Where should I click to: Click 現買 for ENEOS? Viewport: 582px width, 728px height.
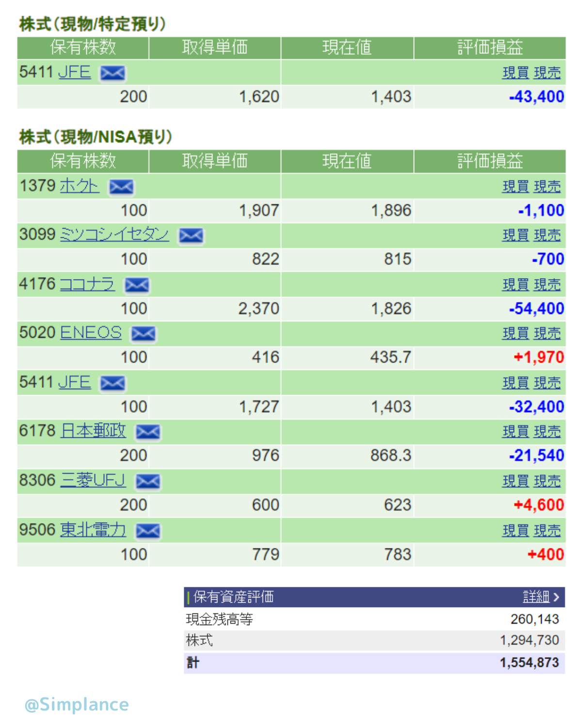coord(515,333)
